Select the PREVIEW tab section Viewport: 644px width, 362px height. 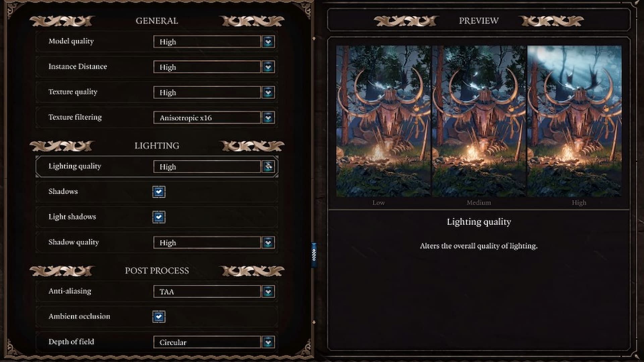(x=479, y=21)
